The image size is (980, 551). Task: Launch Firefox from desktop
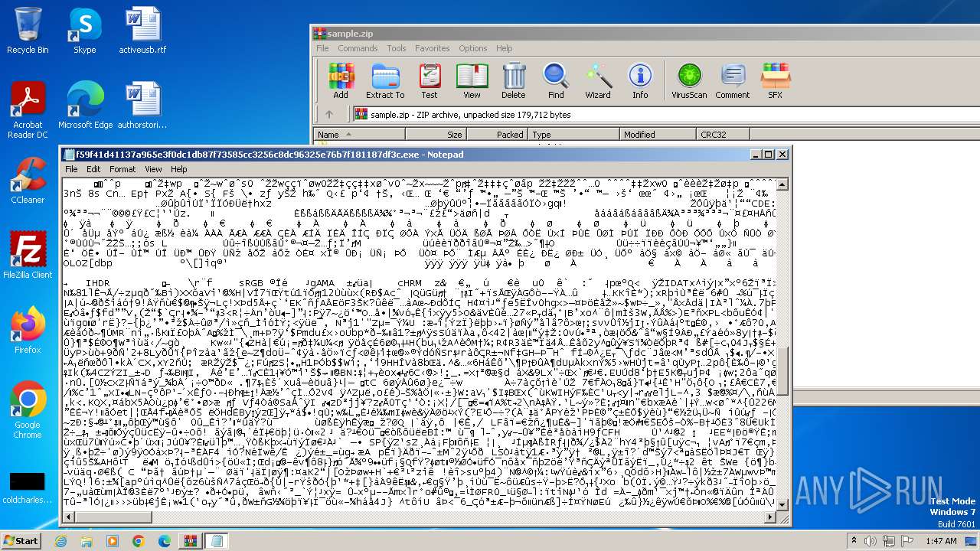pyautogui.click(x=28, y=331)
